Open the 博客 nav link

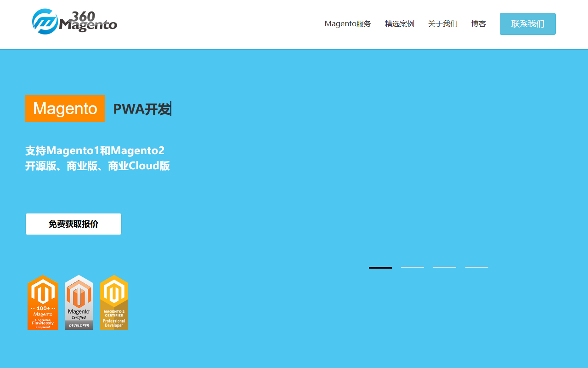point(479,24)
